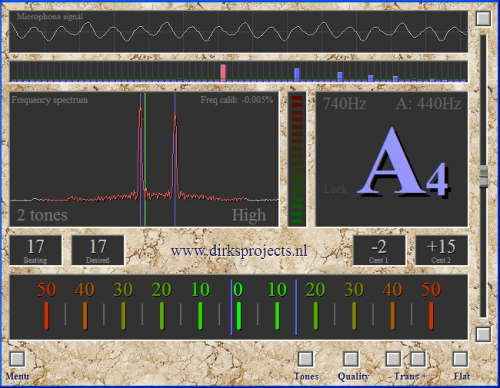500x388 pixels.
Task: Click the Quality square button
Action: (x=351, y=359)
